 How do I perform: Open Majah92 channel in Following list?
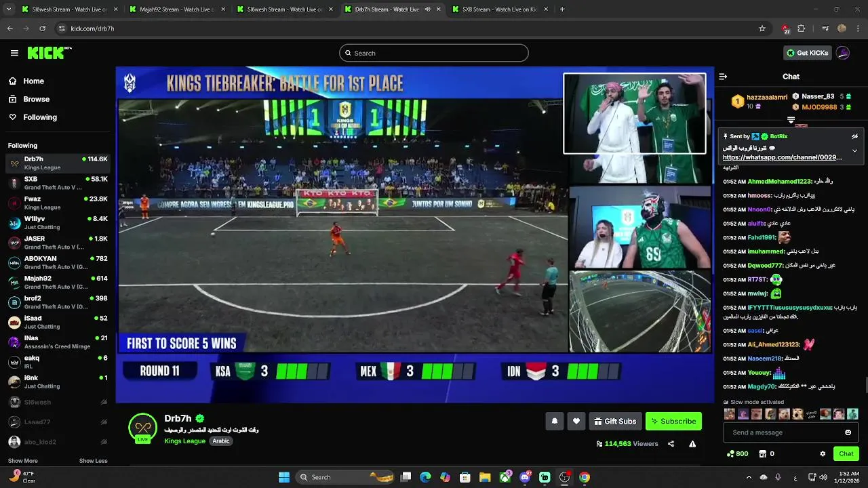pos(58,282)
